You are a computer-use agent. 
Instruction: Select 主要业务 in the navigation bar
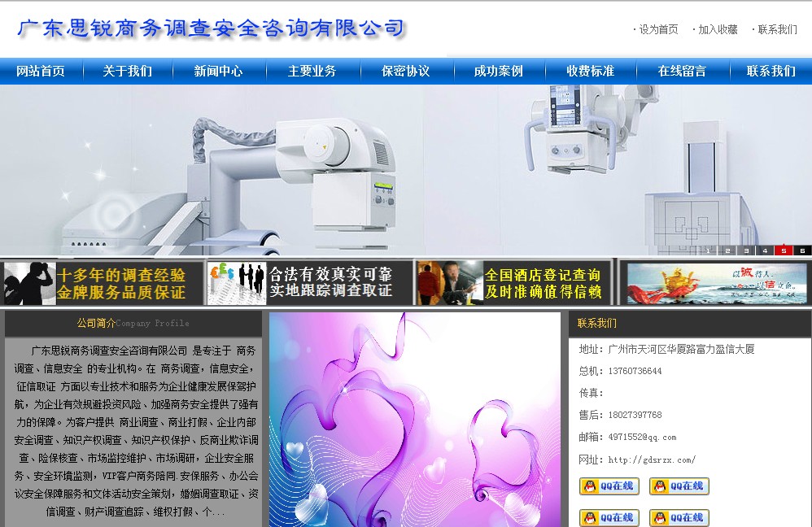pos(312,71)
